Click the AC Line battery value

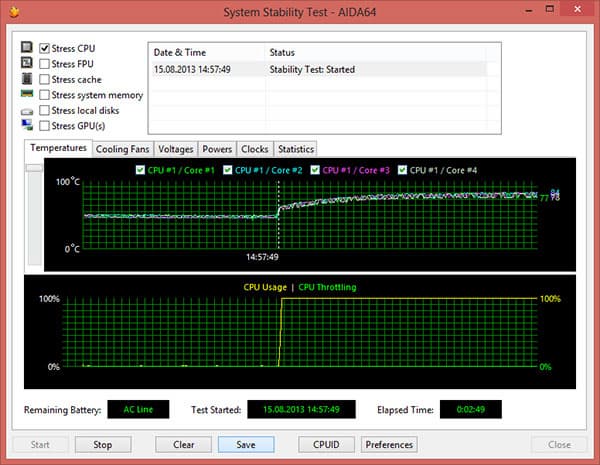pyautogui.click(x=138, y=409)
